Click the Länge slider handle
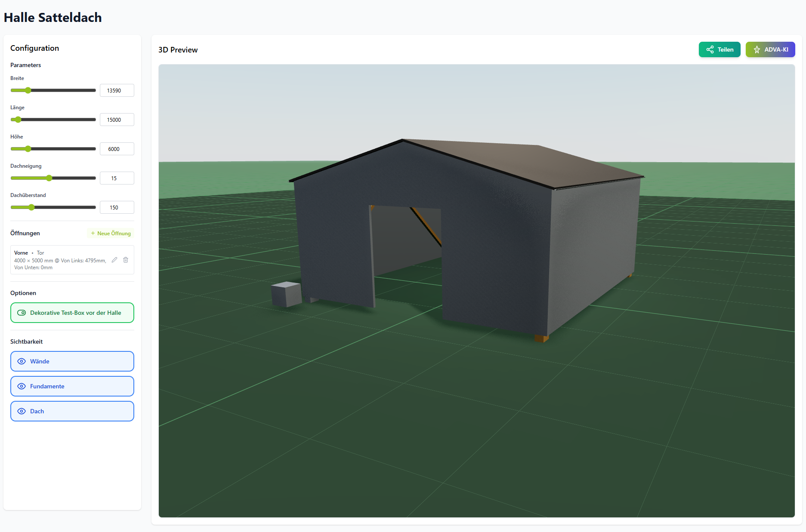 click(x=18, y=120)
